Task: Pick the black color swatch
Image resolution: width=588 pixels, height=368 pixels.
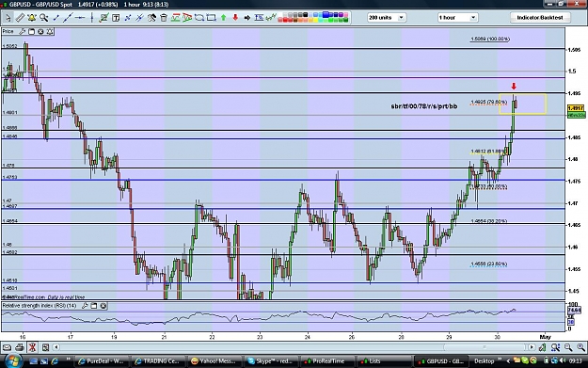Action: tap(306, 15)
